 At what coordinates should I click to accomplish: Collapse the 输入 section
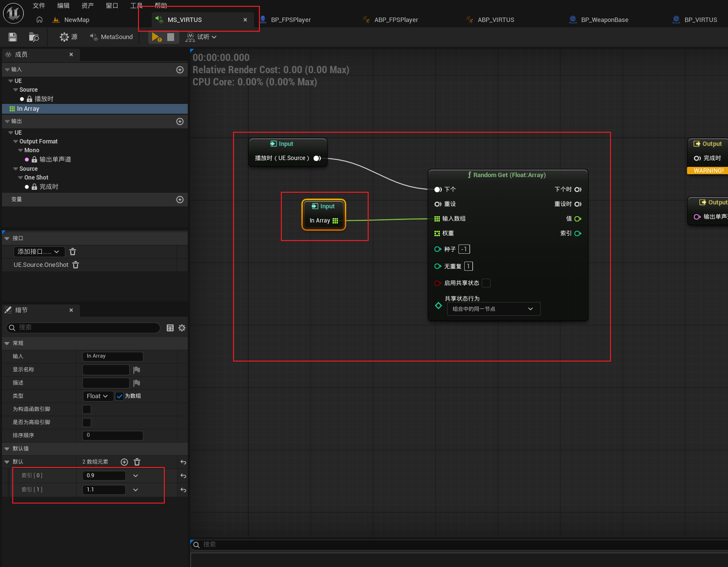(7, 70)
